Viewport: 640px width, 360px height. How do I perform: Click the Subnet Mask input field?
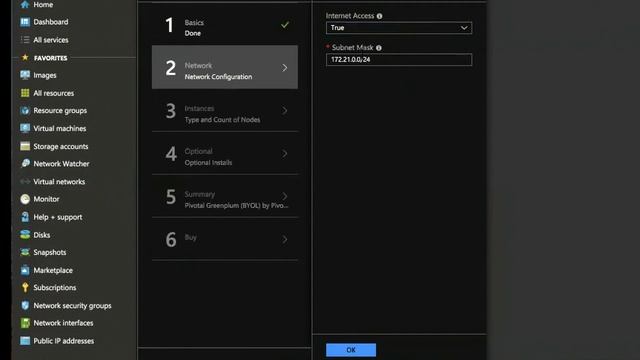click(399, 60)
